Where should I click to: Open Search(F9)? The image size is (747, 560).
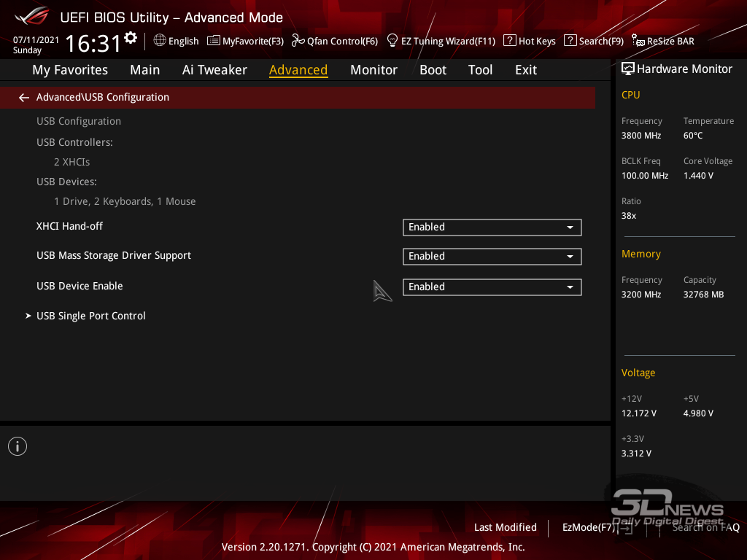tap(601, 42)
